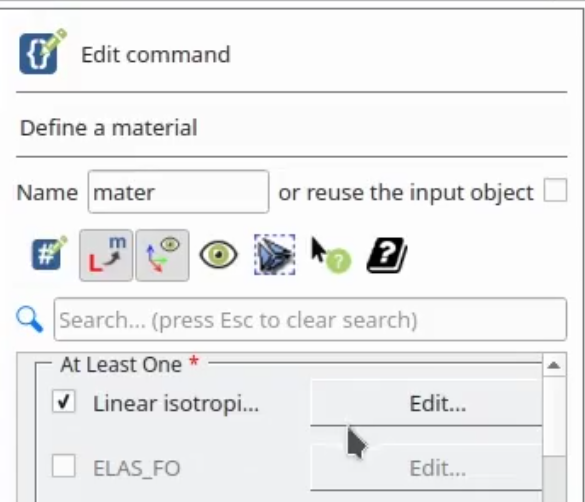Viewport: 585px width, 502px height.
Task: Open the help book documentation icon
Action: [387, 255]
